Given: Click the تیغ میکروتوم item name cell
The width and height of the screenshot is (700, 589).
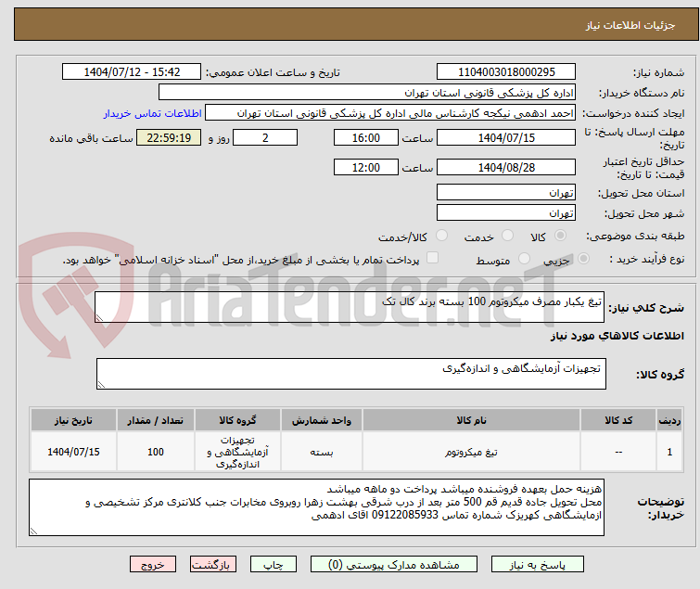Looking at the screenshot, I should [471, 452].
